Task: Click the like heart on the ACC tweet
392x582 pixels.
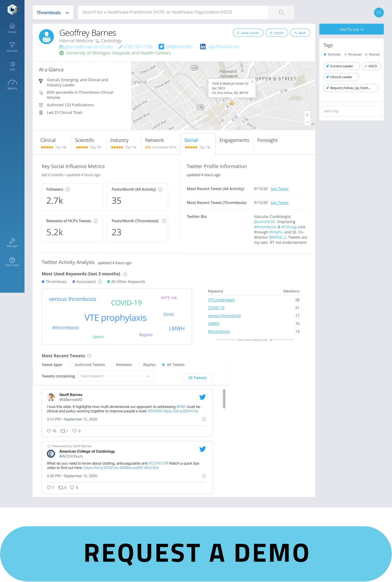Action: pyautogui.click(x=49, y=487)
